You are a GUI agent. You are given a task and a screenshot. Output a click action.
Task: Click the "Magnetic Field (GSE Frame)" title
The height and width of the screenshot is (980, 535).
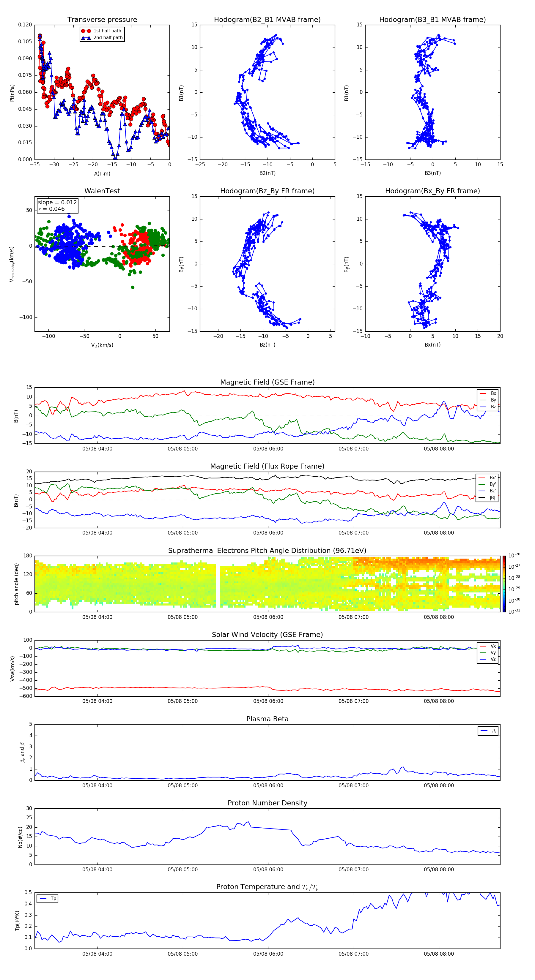[x=267, y=382]
